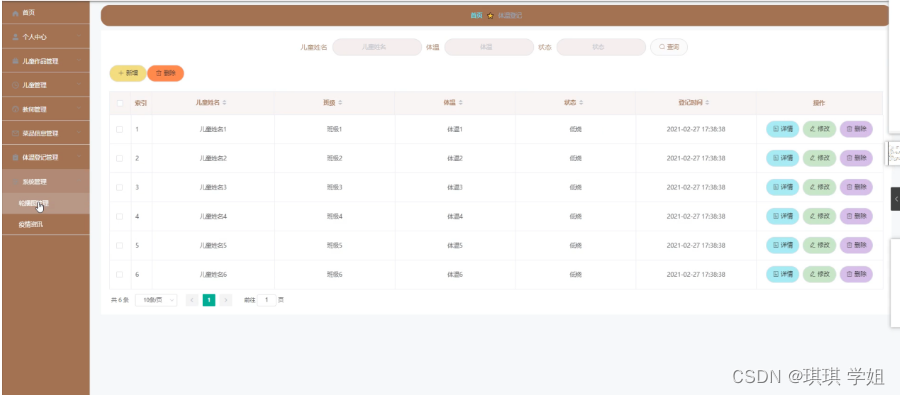Sort by 登记时间 column sort icon

pyautogui.click(x=707, y=103)
